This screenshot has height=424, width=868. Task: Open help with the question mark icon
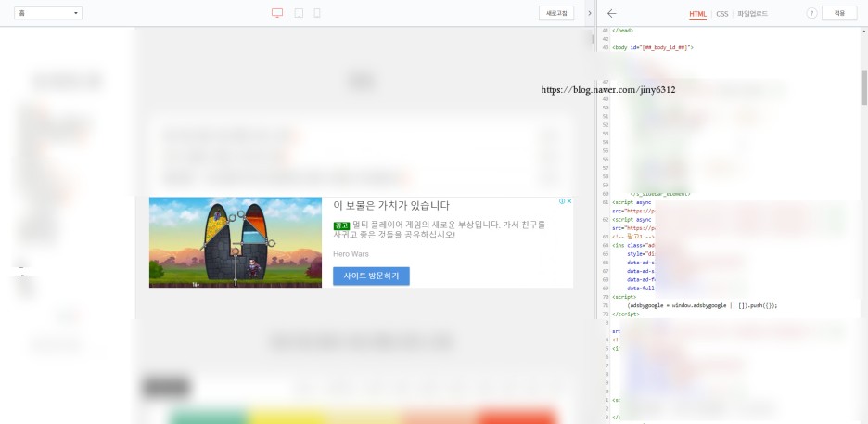[x=811, y=13]
